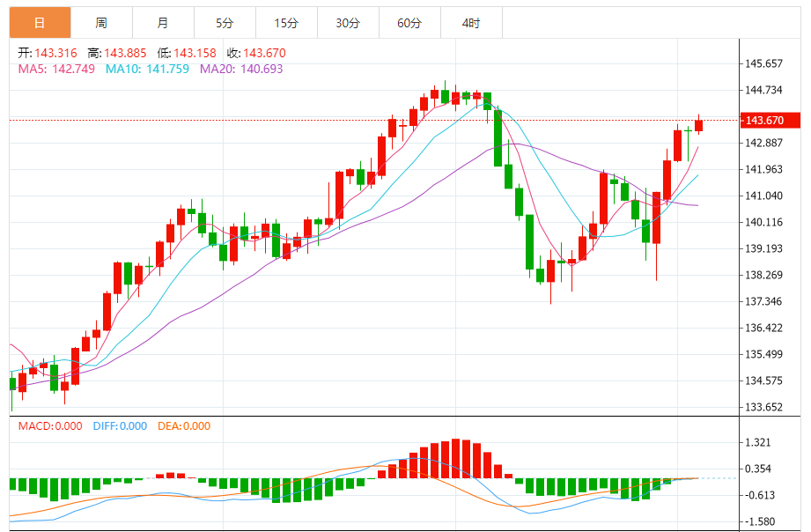811x532 pixels.
Task: Click the DIFF:0.000 label
Action: tap(120, 426)
